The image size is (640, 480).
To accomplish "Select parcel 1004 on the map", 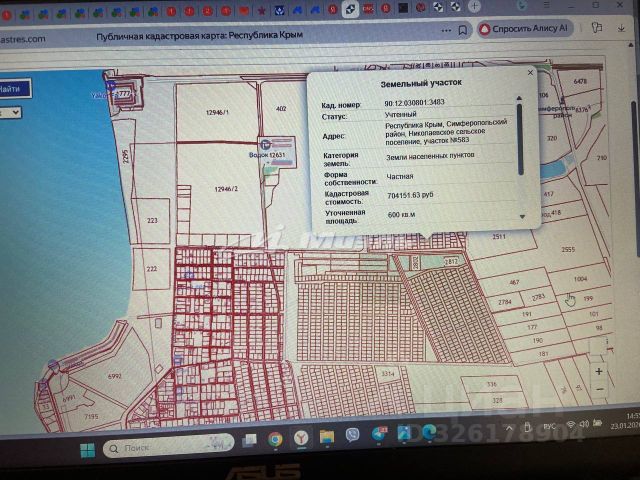I will coord(580,279).
